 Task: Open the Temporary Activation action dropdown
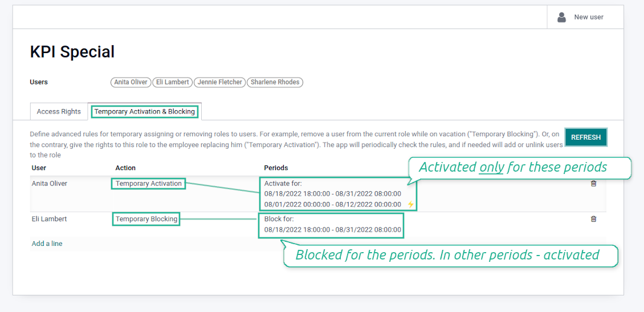148,184
